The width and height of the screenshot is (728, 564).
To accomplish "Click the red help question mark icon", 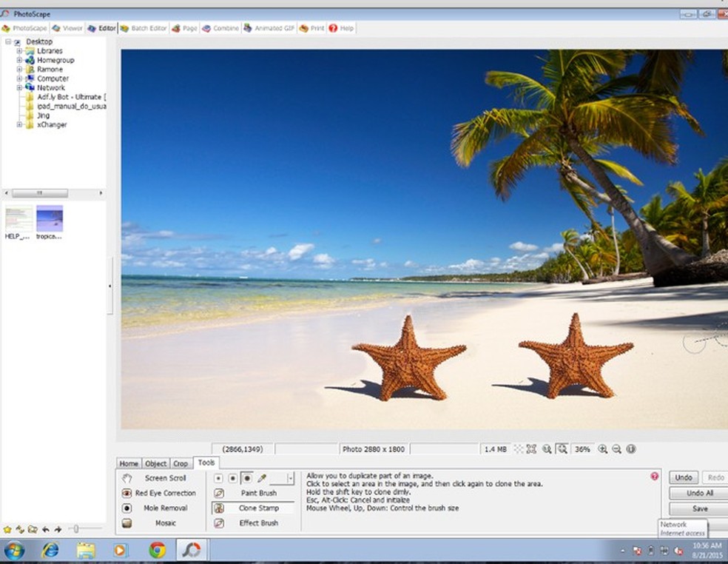I will click(x=654, y=477).
